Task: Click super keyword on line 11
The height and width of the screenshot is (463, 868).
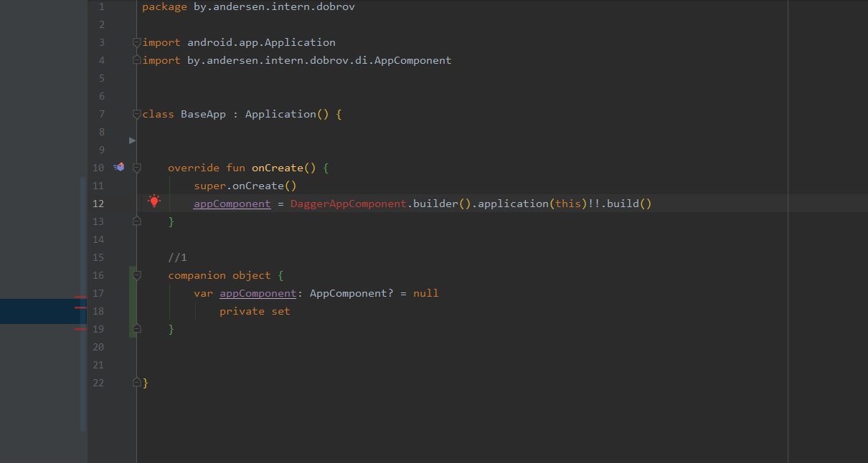Action: 209,186
